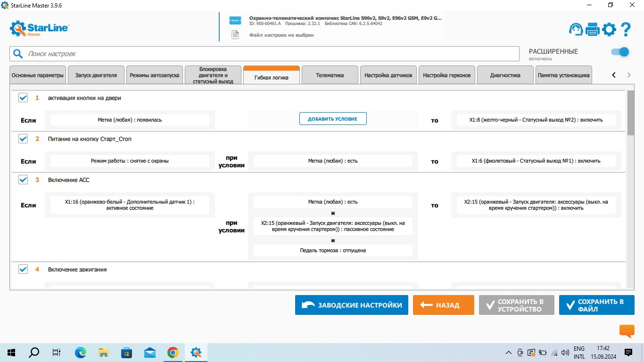Image resolution: width=644 pixels, height=362 pixels.
Task: Click the StarLine Master taskbar icon
Action: (x=196, y=353)
